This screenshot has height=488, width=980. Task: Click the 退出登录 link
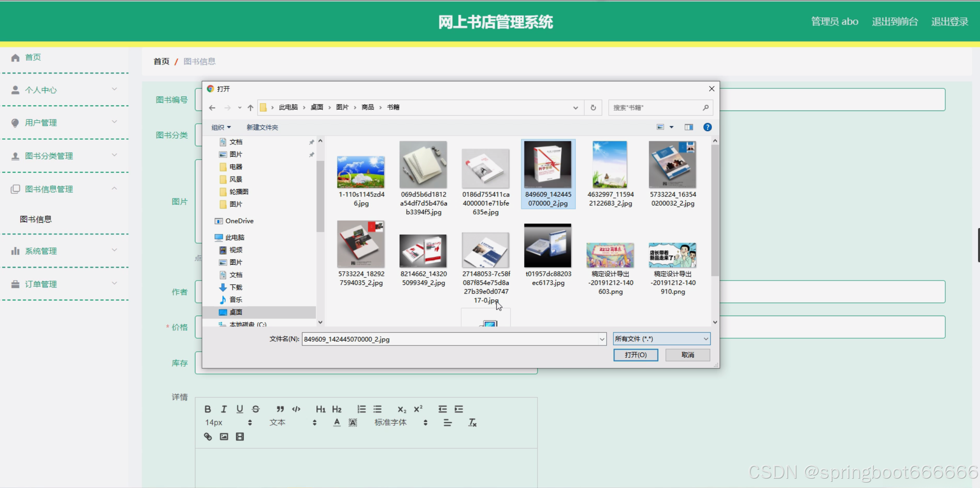pyautogui.click(x=949, y=21)
